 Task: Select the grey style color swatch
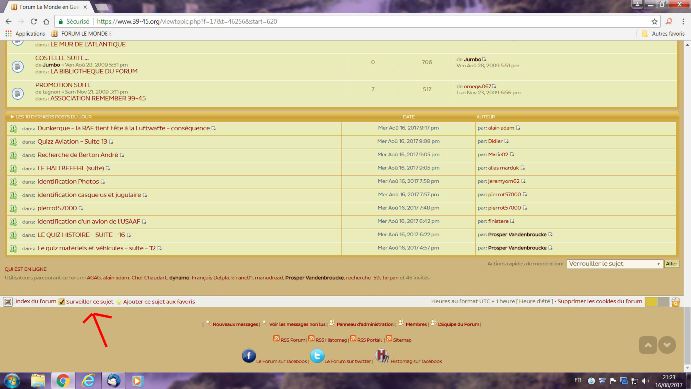point(663,302)
